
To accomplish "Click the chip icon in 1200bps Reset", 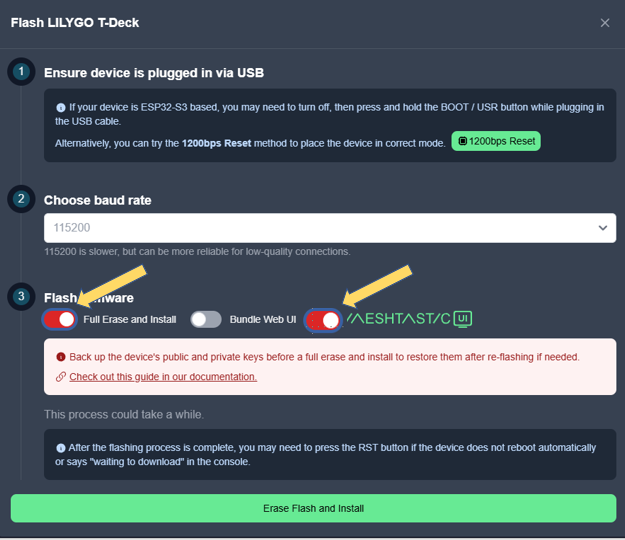I will pyautogui.click(x=462, y=141).
